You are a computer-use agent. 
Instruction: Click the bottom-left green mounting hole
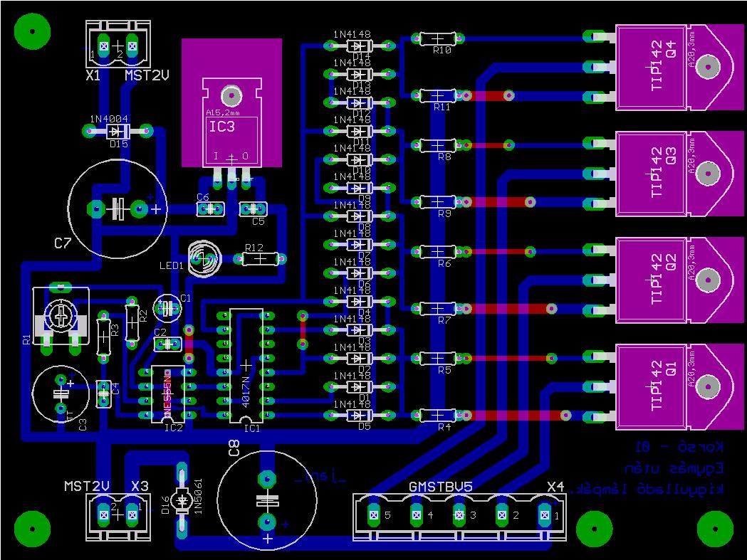point(32,529)
